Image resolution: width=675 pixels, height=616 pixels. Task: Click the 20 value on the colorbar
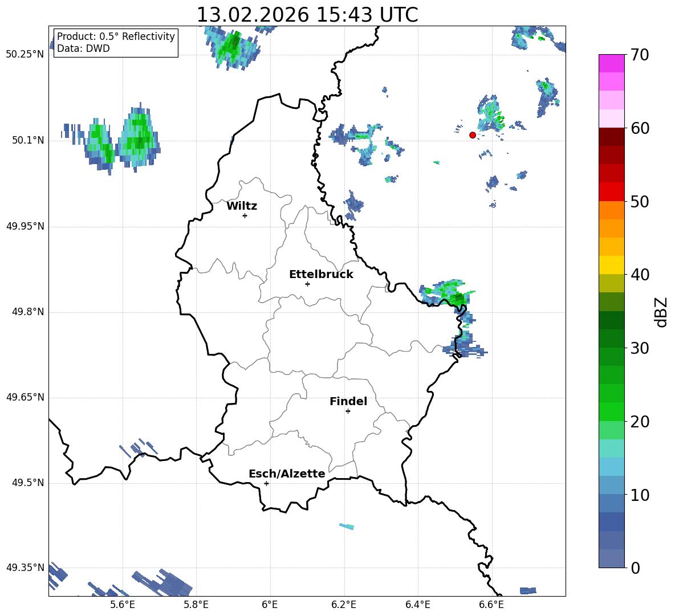640,422
